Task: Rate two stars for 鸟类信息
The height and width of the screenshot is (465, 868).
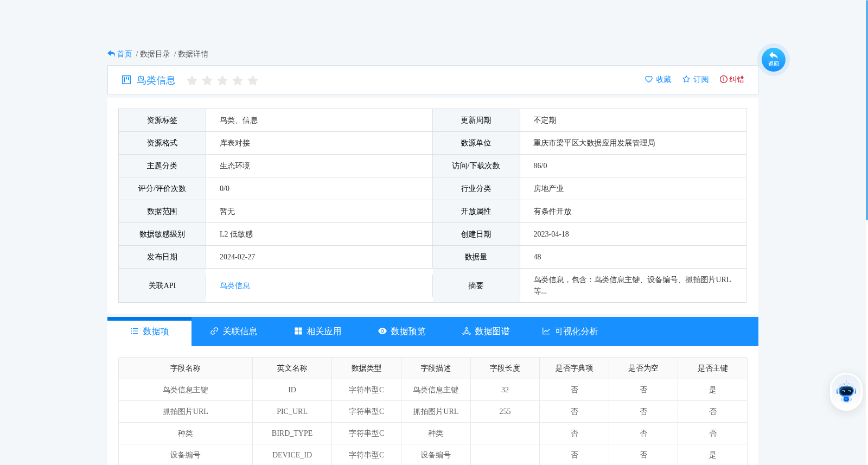Action: click(207, 80)
